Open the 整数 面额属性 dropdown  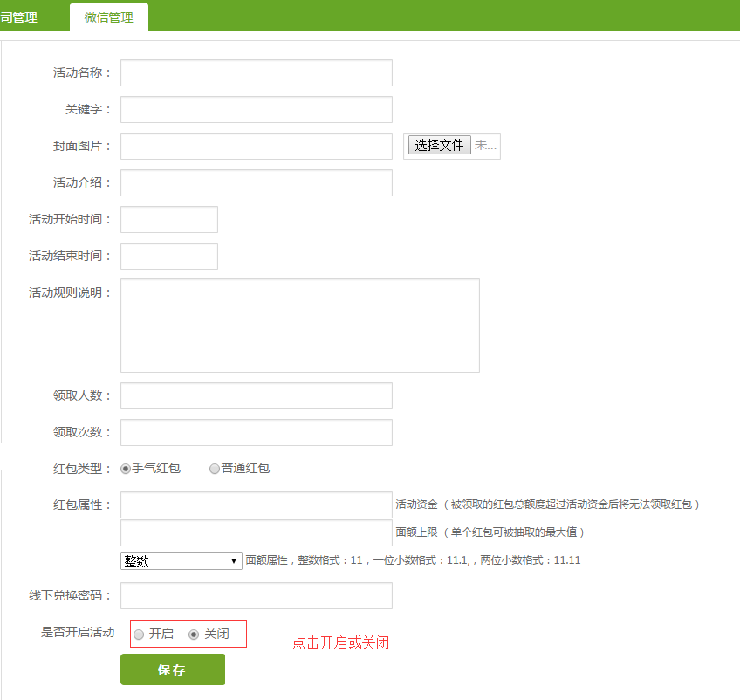182,561
